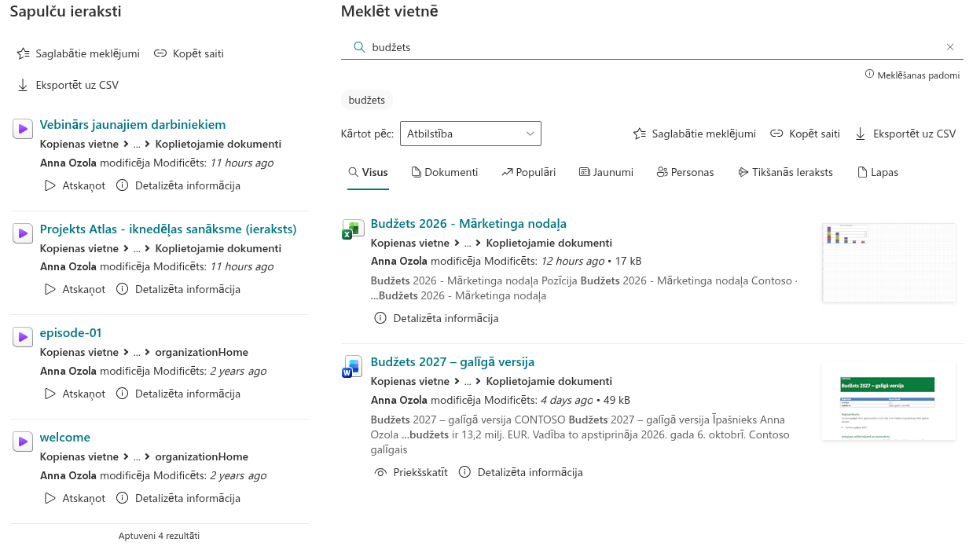Image resolution: width=980 pixels, height=546 pixels.
Task: Switch to the Personas tab
Action: tap(685, 172)
